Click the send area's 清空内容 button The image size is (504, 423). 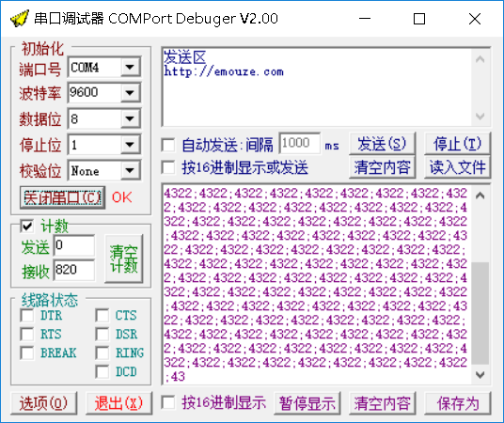pyautogui.click(x=382, y=167)
